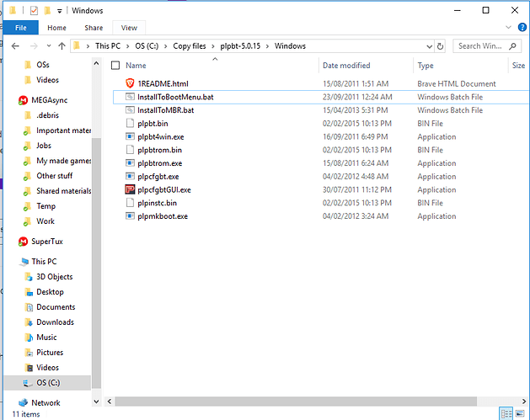Open the Customize Quick Access Toolbar dropdown
Screen dimensions: 530x420
pos(60,11)
